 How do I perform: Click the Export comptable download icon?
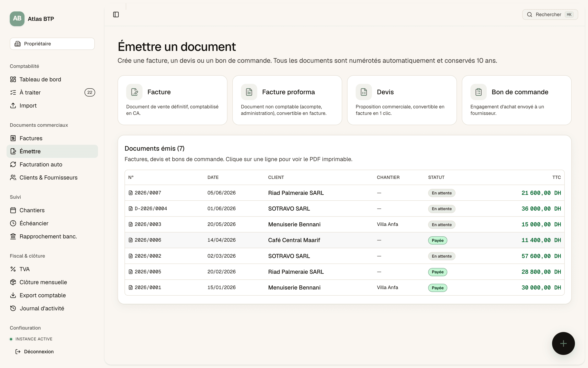point(13,295)
